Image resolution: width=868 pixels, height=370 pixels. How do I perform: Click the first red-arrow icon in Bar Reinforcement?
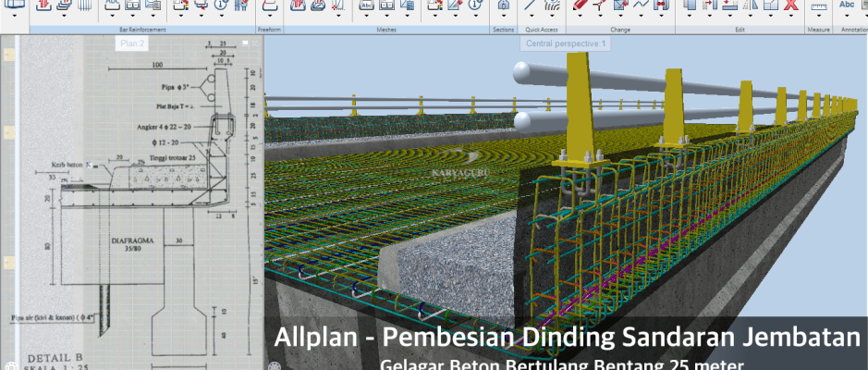[43, 5]
